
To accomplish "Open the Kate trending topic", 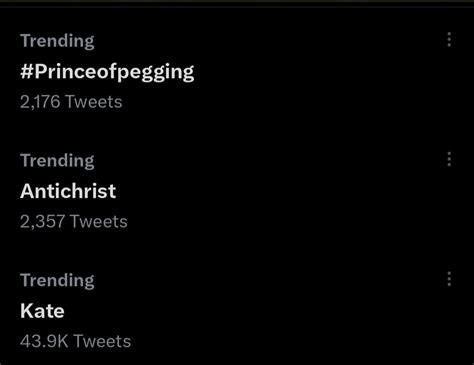I will point(42,311).
